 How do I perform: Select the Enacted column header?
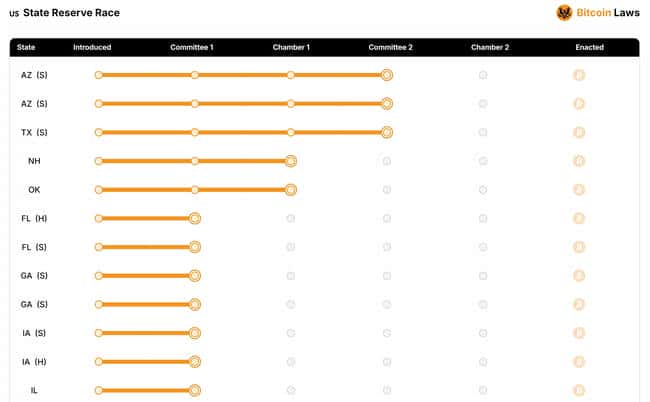[x=589, y=47]
